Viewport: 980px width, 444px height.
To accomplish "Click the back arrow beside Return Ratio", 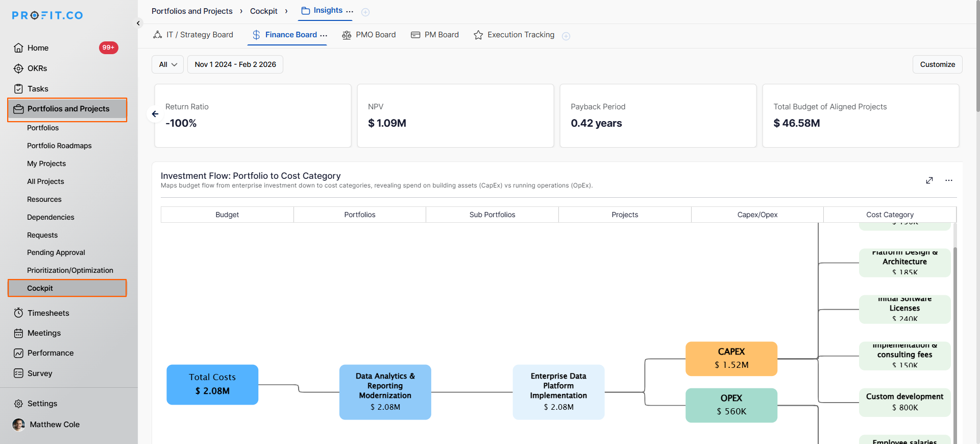I will [155, 114].
